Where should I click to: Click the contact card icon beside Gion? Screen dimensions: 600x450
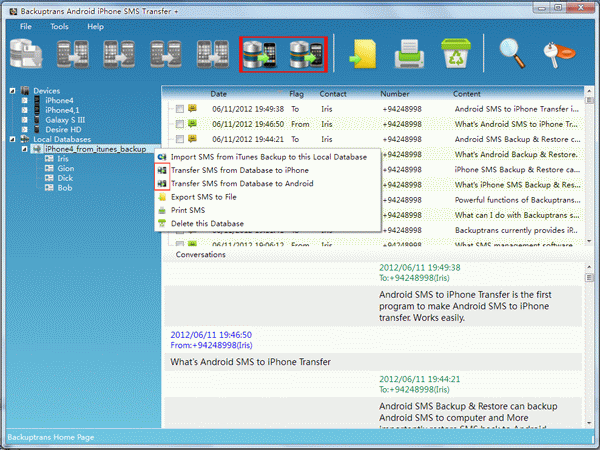coord(49,168)
